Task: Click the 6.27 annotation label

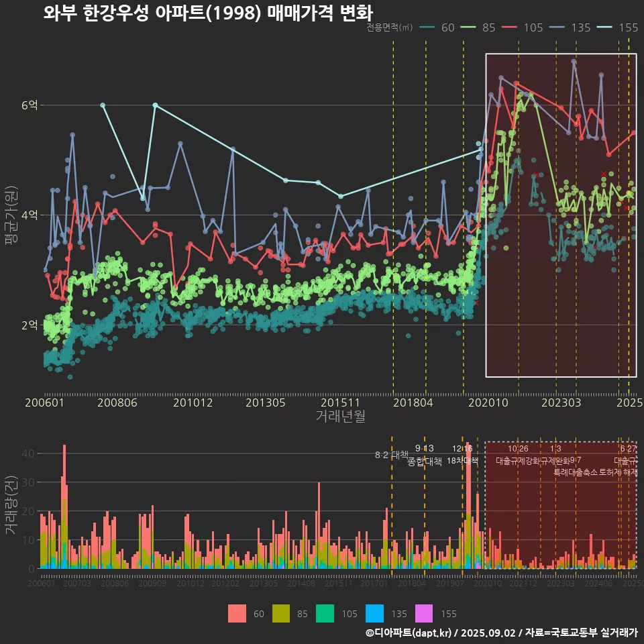Action: [629, 449]
